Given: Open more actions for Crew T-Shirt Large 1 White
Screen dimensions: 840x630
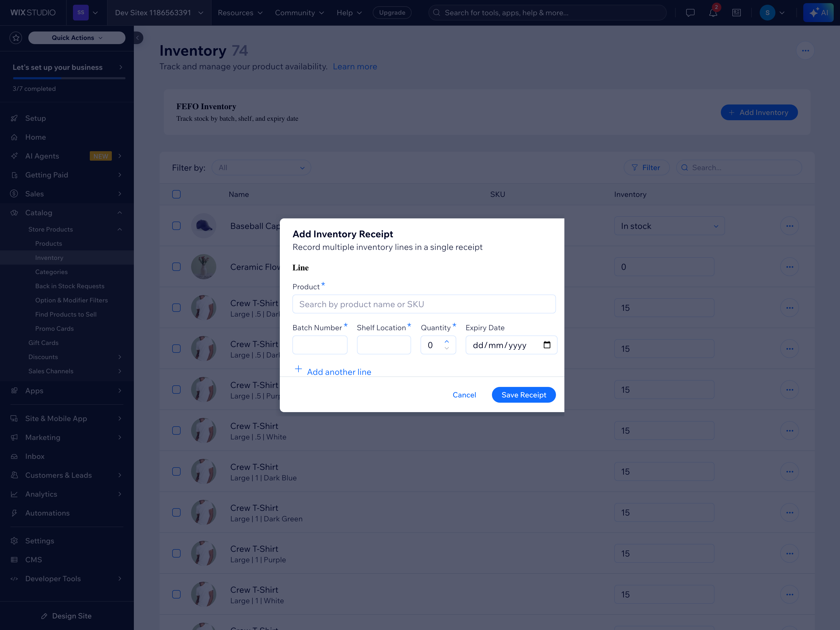Looking at the screenshot, I should click(x=790, y=594).
